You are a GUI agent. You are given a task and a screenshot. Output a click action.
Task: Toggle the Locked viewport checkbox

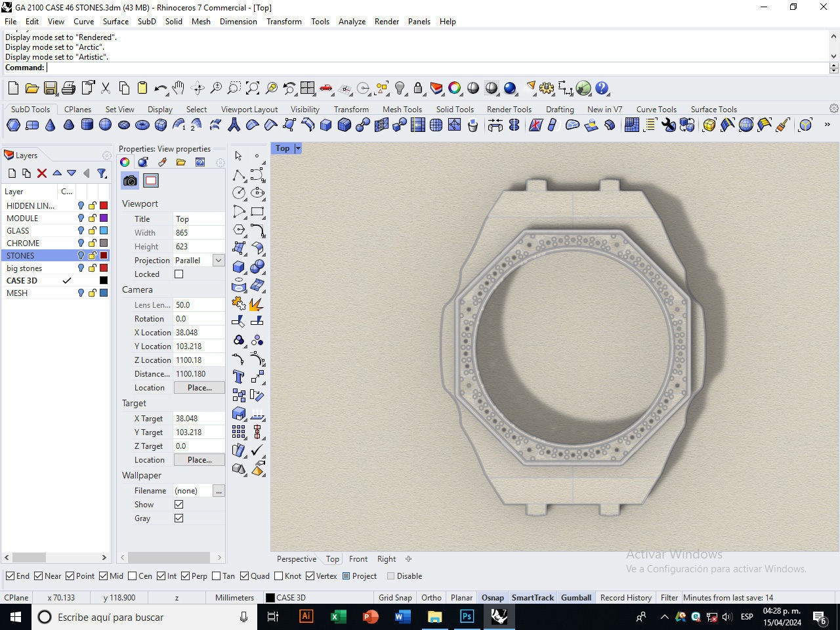coord(178,274)
